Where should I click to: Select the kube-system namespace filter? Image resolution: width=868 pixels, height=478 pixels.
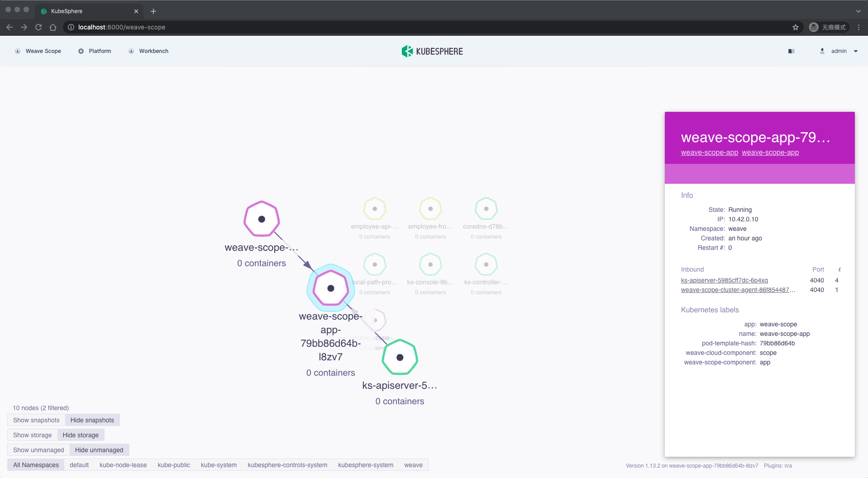click(219, 465)
